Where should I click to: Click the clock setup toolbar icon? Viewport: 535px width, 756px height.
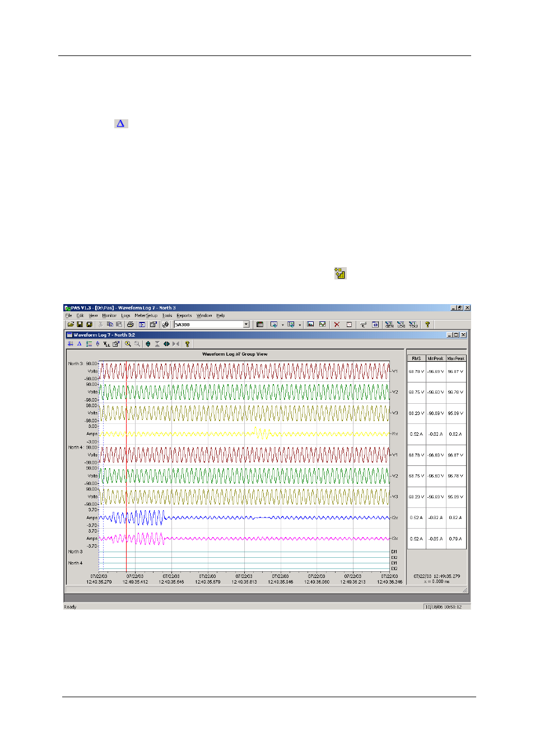coord(349,325)
